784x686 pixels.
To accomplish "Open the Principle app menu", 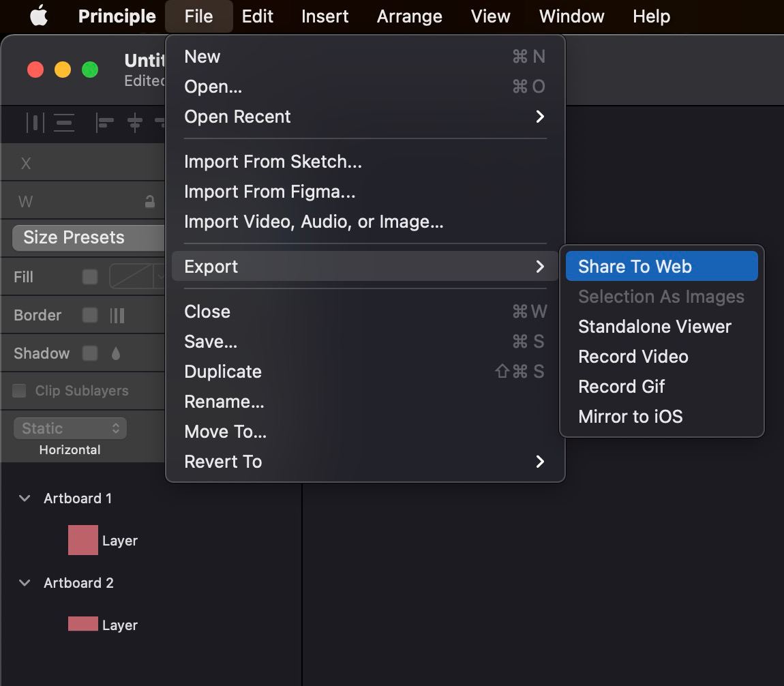I will click(x=117, y=16).
